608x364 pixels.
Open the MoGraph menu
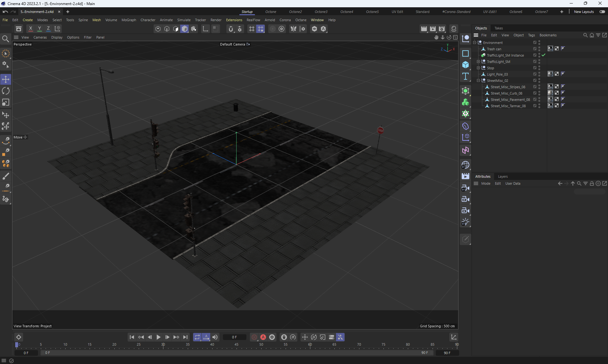coord(129,20)
